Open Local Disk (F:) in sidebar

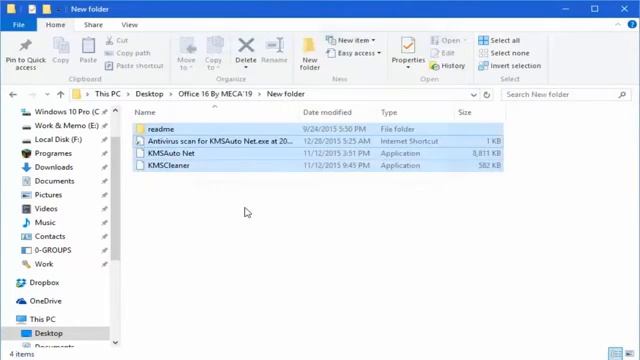pos(52,140)
